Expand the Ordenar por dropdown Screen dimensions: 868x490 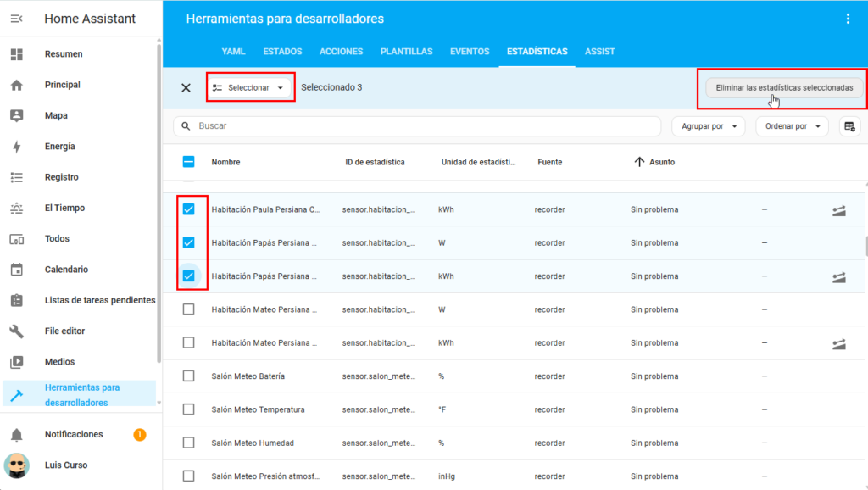point(791,126)
